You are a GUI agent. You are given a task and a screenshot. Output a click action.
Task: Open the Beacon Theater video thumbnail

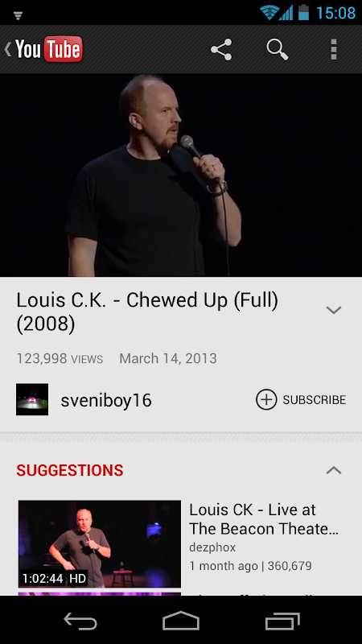99,544
